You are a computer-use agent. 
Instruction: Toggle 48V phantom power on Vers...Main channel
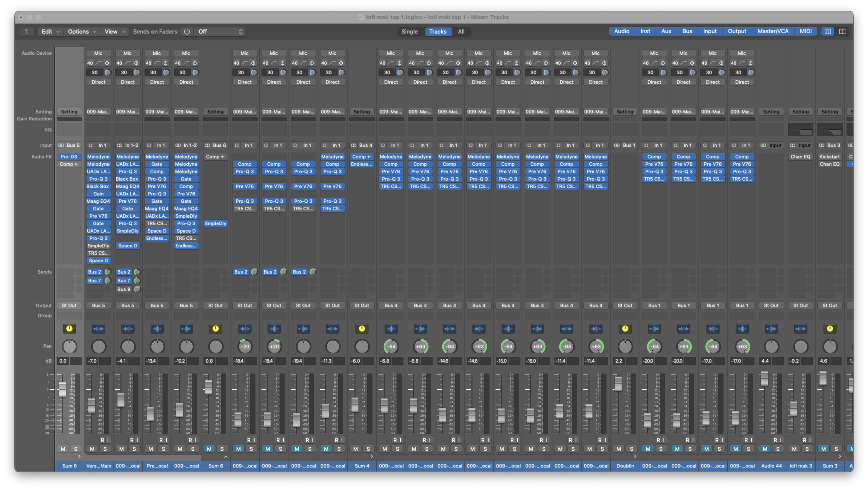pyautogui.click(x=90, y=63)
